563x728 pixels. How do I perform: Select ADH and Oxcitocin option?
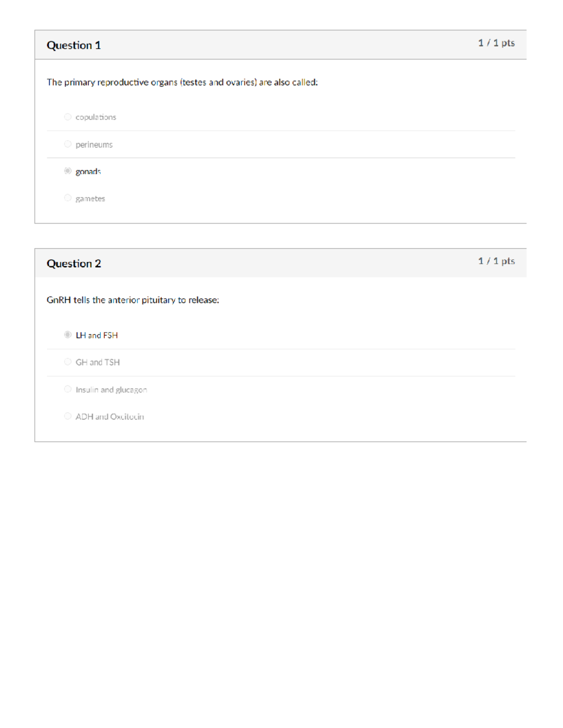68,416
